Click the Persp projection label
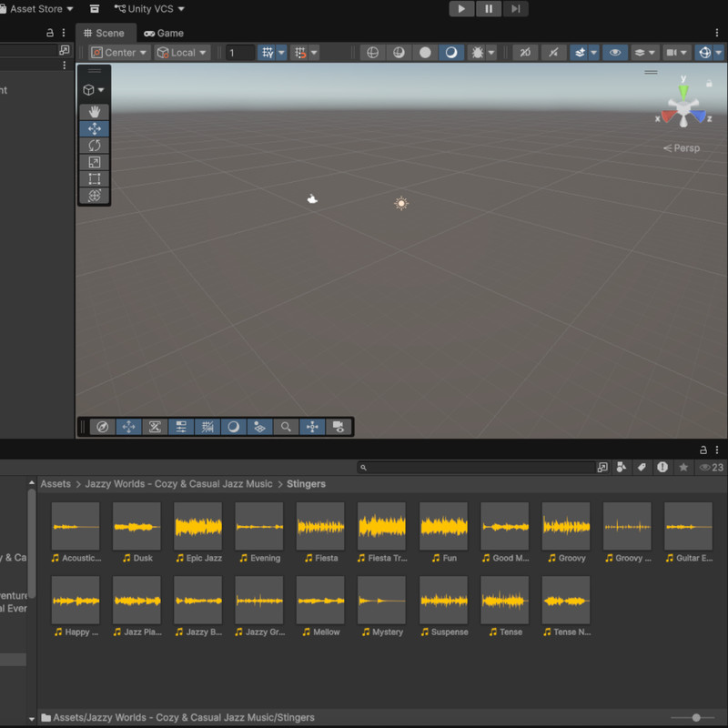The image size is (728, 728). click(681, 148)
